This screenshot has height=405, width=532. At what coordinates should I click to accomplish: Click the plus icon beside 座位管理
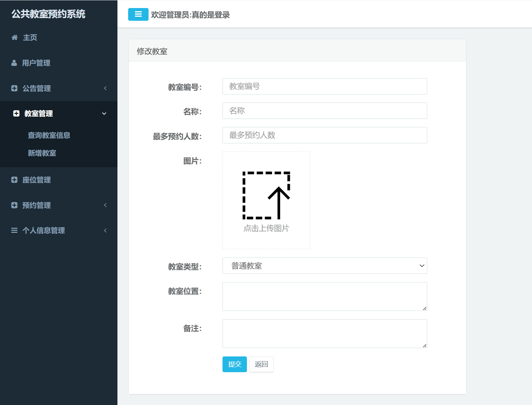tap(14, 180)
